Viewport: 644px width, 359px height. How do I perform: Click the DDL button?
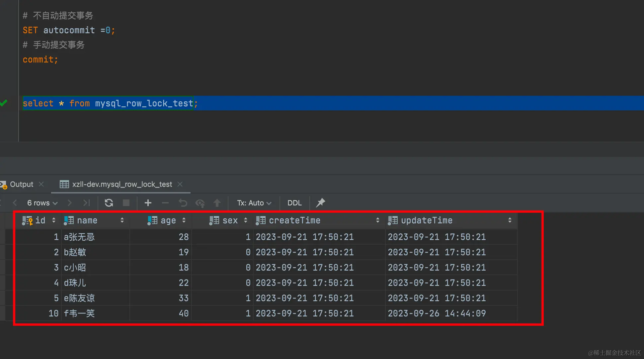(x=294, y=203)
